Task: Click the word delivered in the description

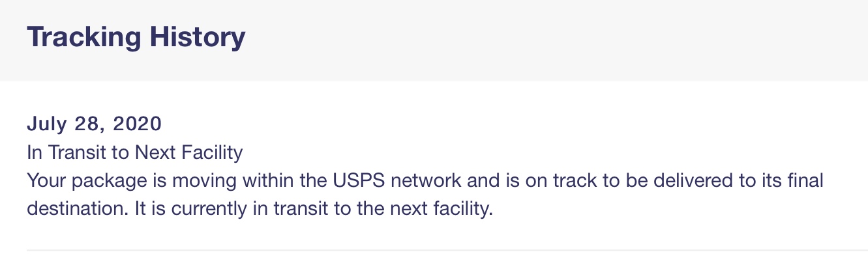Action: point(689,180)
